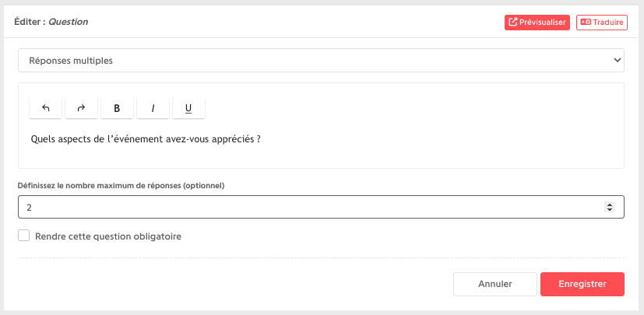The height and width of the screenshot is (315, 644).
Task: Open the preview with the Prévisualiser button
Action: click(537, 22)
